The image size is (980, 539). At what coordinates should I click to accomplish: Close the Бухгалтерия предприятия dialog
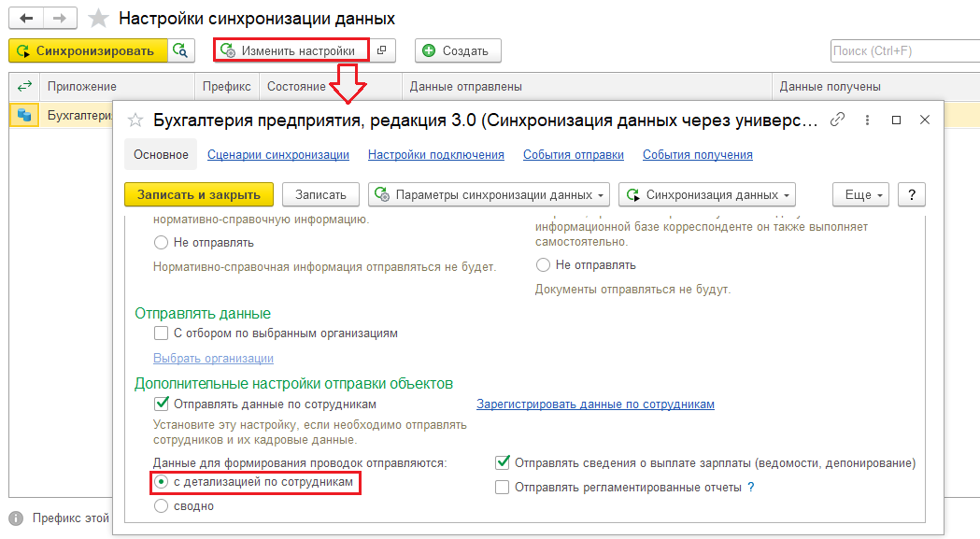click(925, 120)
